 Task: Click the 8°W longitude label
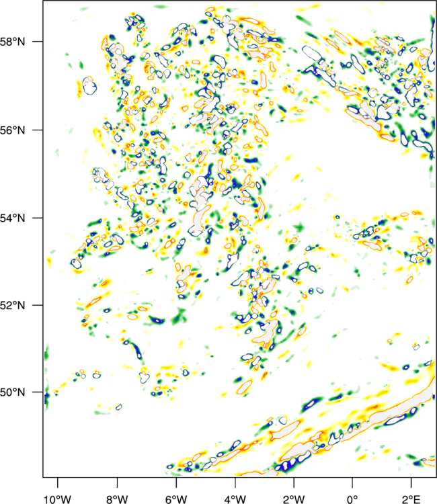coord(117,499)
